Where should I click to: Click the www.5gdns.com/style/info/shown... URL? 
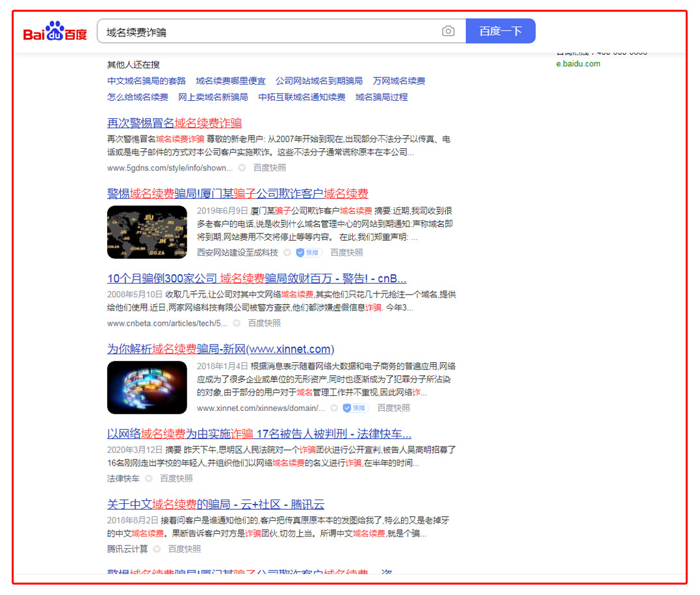click(x=170, y=168)
